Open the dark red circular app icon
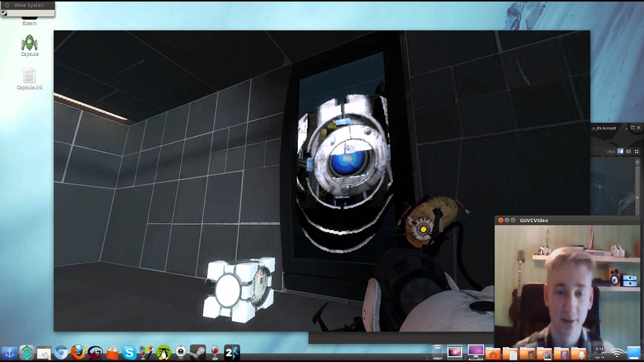Image resolution: width=644 pixels, height=362 pixels. (95, 353)
